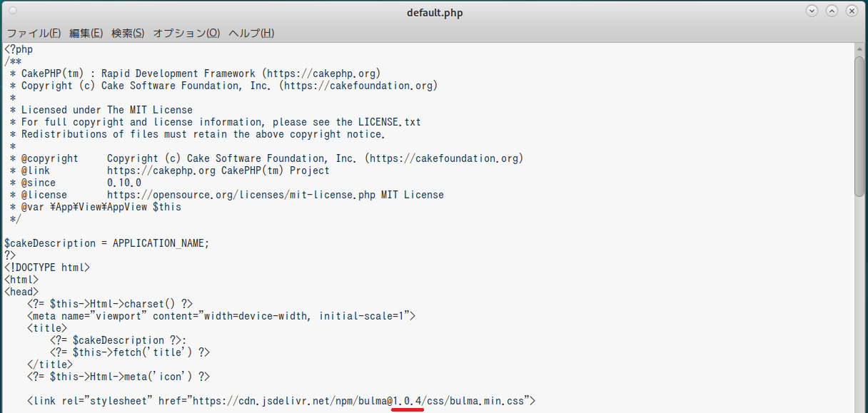Place cursor on the <?php opening tag
Screen dimensions: 868x413
tap(19, 50)
